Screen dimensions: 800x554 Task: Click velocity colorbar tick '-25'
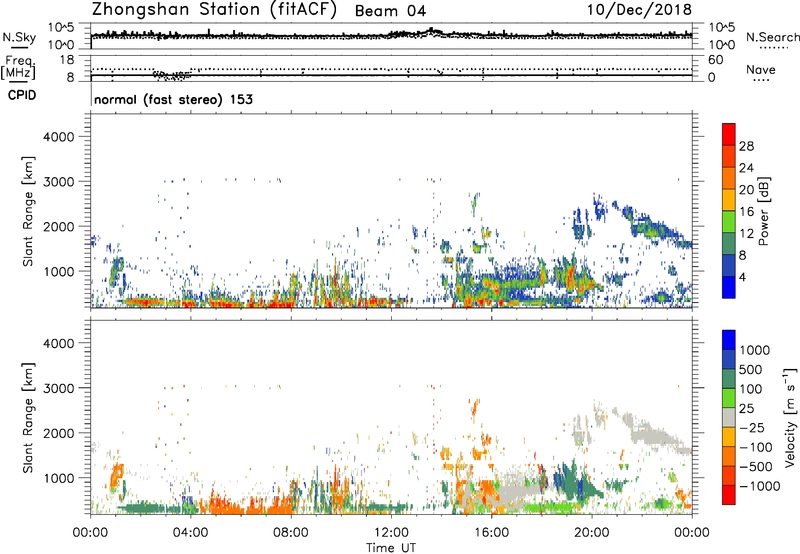click(752, 428)
